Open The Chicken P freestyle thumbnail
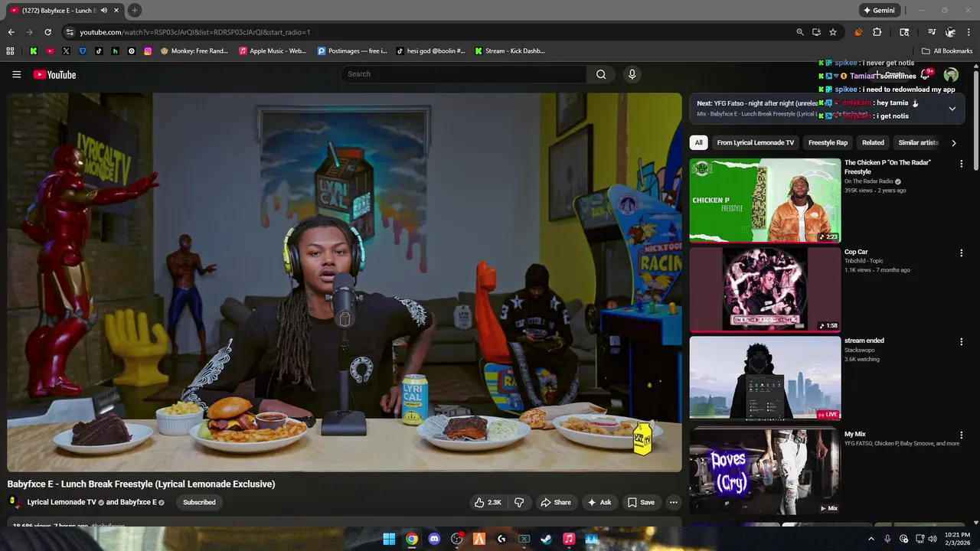Viewport: 980px width, 551px height. (765, 201)
